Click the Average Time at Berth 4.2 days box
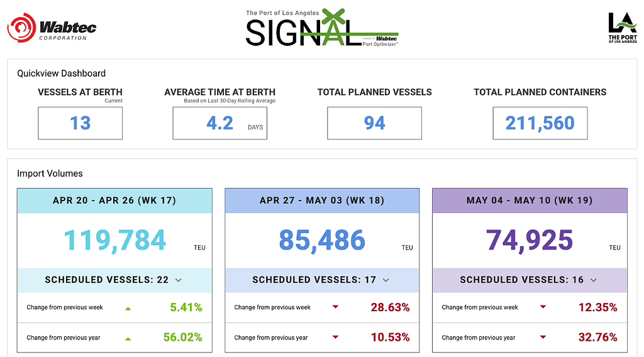 [219, 123]
